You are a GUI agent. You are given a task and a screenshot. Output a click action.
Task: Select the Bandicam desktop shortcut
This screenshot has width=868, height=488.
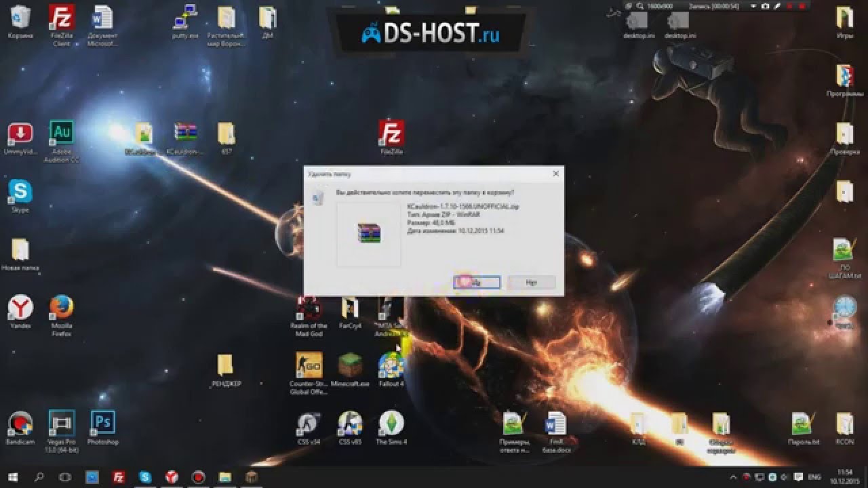(20, 428)
